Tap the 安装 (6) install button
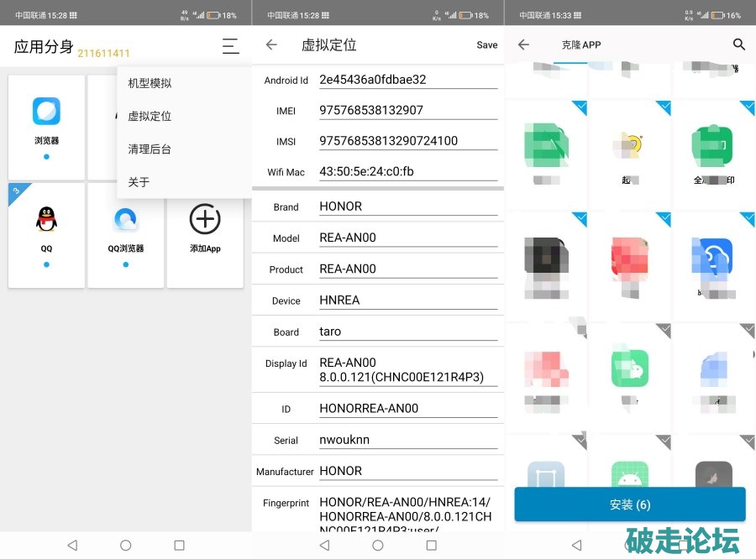Image resolution: width=756 pixels, height=559 pixels. click(x=629, y=504)
